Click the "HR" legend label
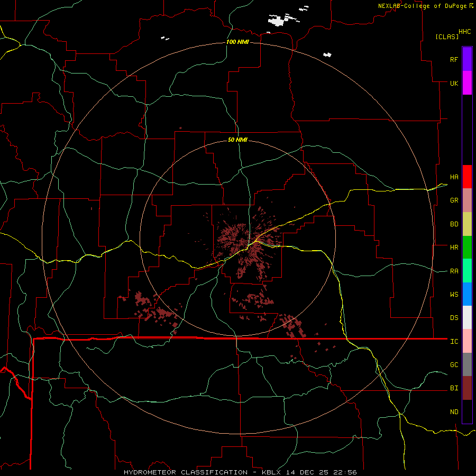Image resolution: width=476 pixels, height=476 pixels. point(454,248)
